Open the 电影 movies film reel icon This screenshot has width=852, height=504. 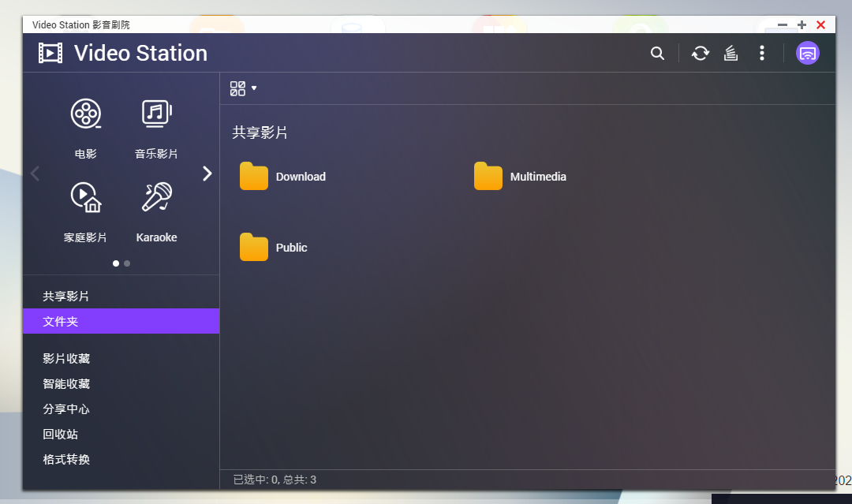(x=86, y=114)
